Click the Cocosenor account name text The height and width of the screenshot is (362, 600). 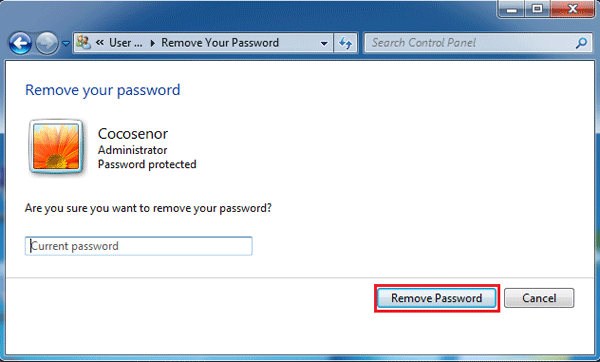[133, 134]
